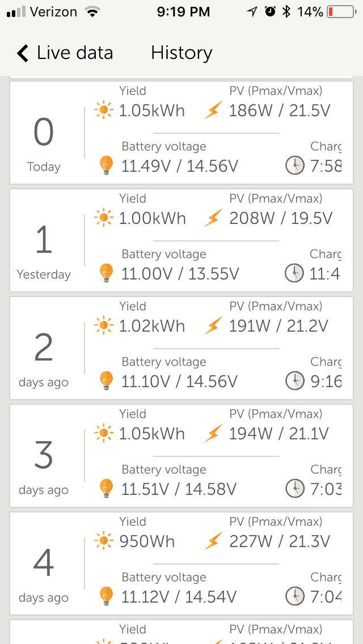Tap the 1.02kWh yield value
The height and width of the screenshot is (644, 363).
[152, 327]
